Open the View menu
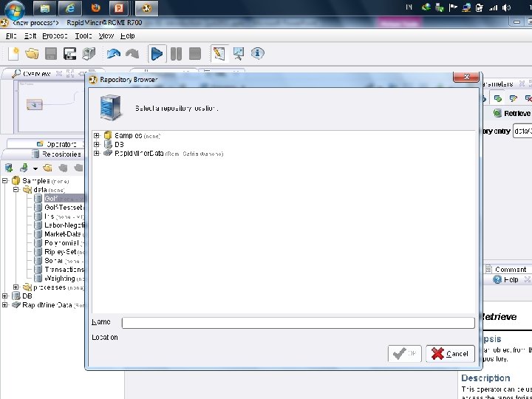 [x=106, y=36]
